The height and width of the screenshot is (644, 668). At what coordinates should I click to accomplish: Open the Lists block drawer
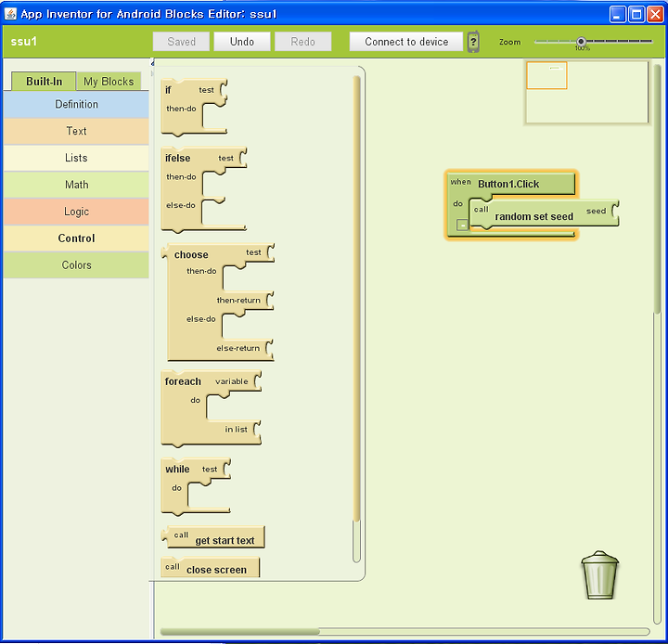(x=76, y=158)
